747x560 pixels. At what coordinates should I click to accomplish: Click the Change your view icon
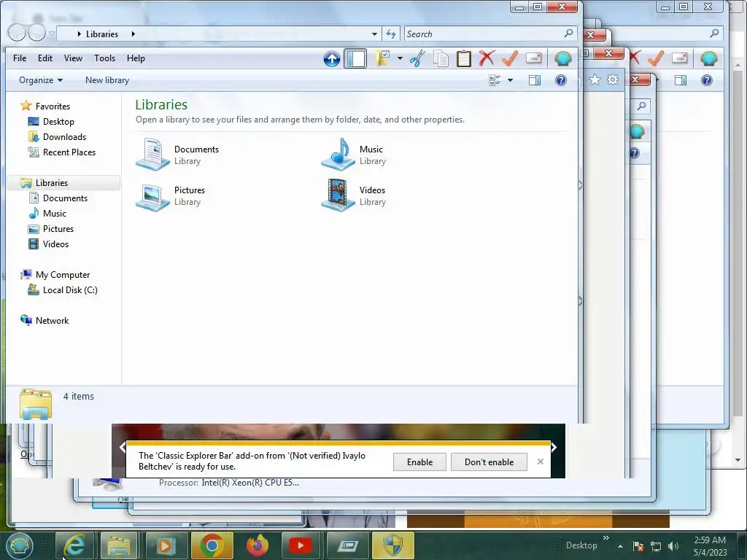click(x=495, y=80)
